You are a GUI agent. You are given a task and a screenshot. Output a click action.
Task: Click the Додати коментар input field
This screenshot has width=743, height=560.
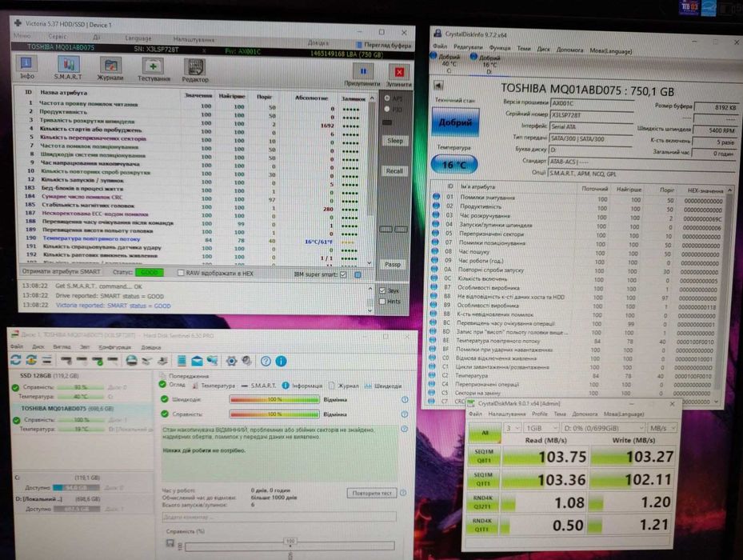[x=279, y=517]
